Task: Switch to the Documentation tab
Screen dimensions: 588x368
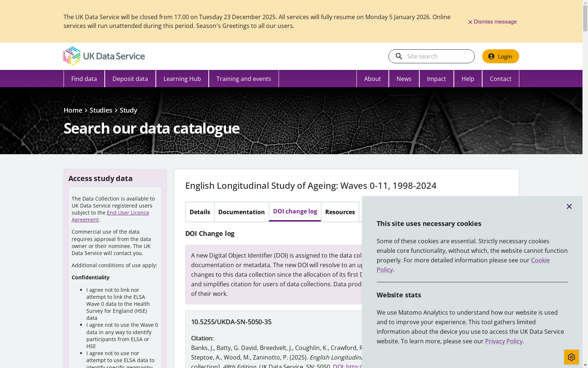Action: [x=241, y=212]
